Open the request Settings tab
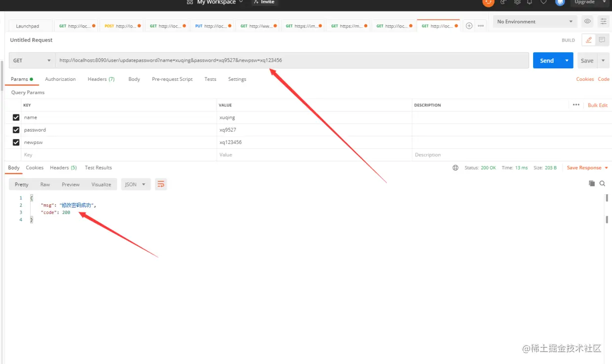612x364 pixels. 237,79
